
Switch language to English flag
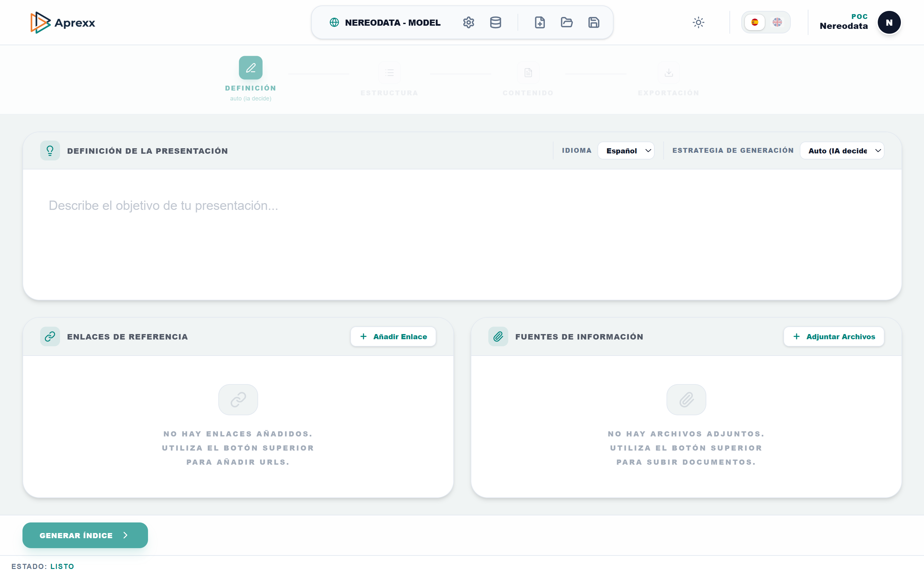pos(777,22)
